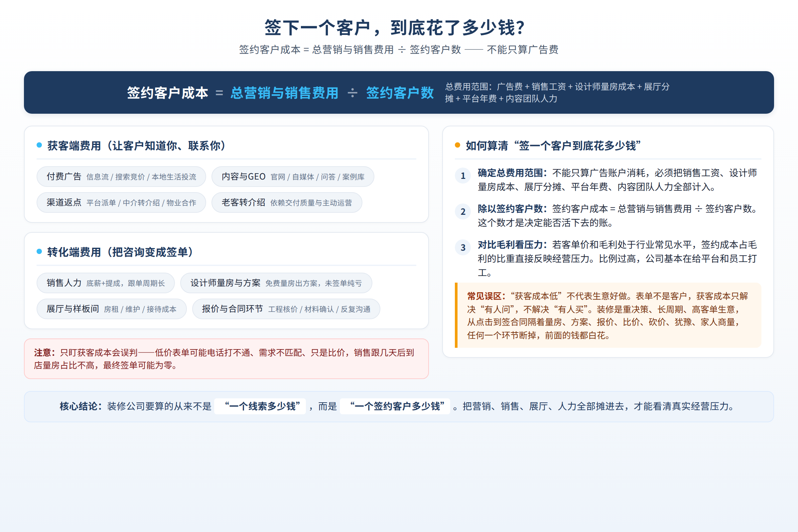The image size is (798, 532).
Task: Click 总营销与销售费用 in the dark banner
Action: click(x=284, y=93)
